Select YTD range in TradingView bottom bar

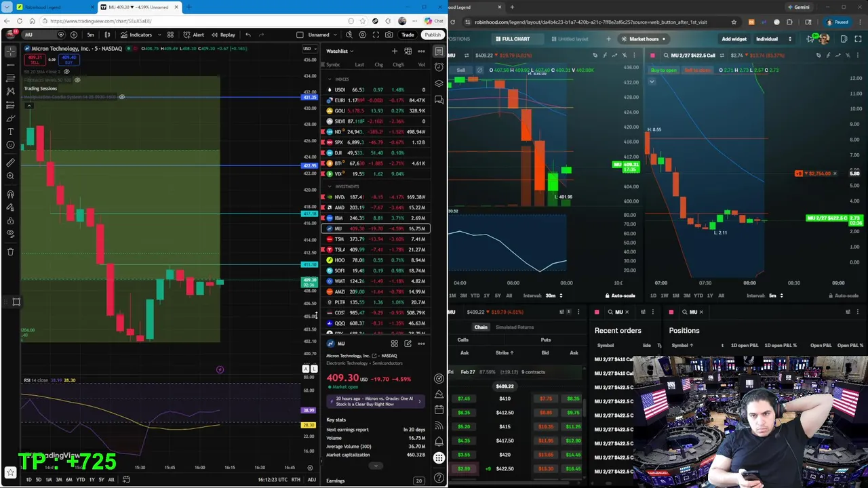coord(80,480)
